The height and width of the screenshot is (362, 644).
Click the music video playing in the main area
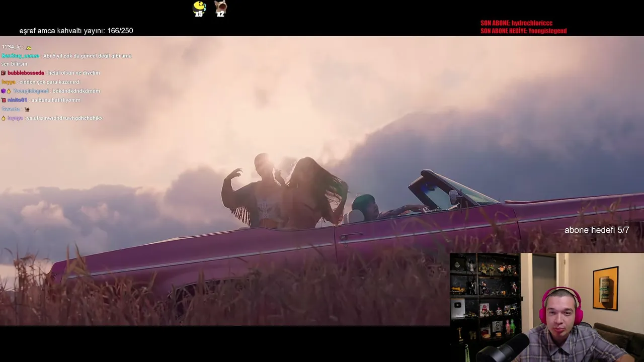coord(322,181)
